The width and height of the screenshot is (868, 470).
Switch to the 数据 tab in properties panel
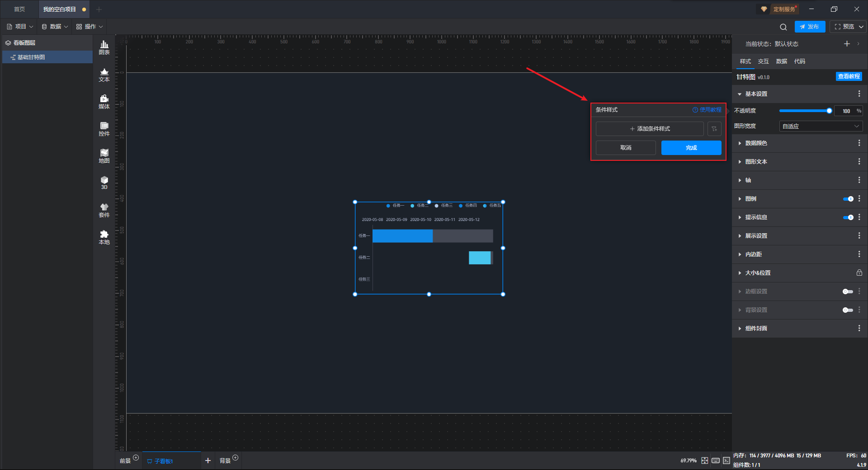pos(781,61)
